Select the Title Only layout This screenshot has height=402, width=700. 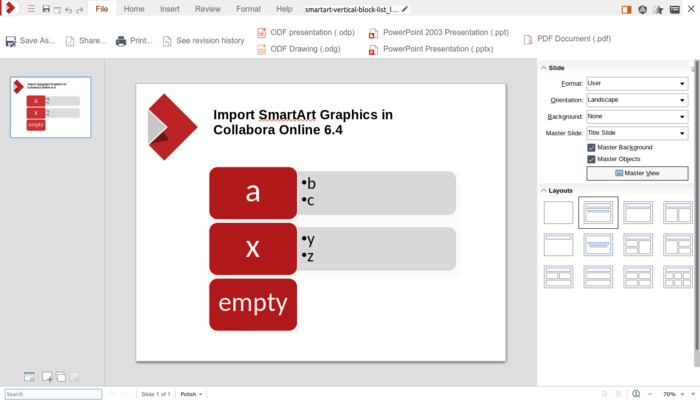click(558, 245)
